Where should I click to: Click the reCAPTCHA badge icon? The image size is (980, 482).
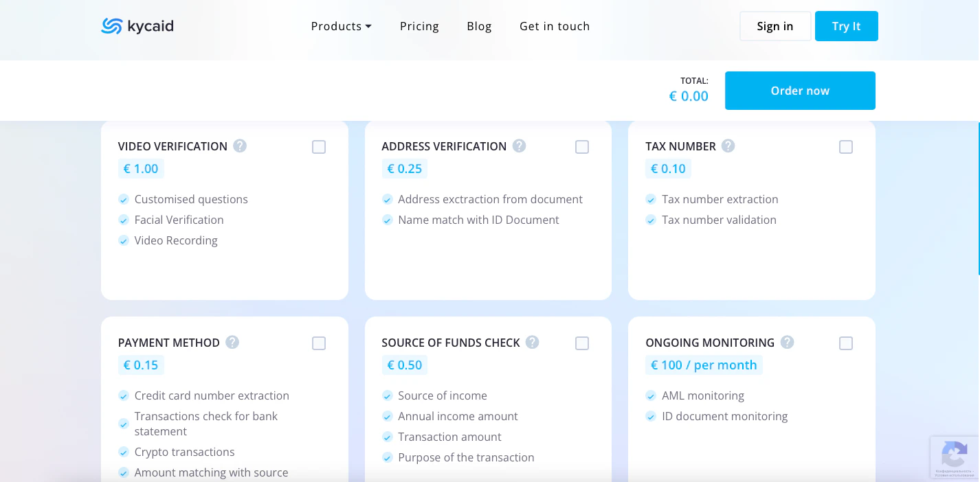point(955,454)
